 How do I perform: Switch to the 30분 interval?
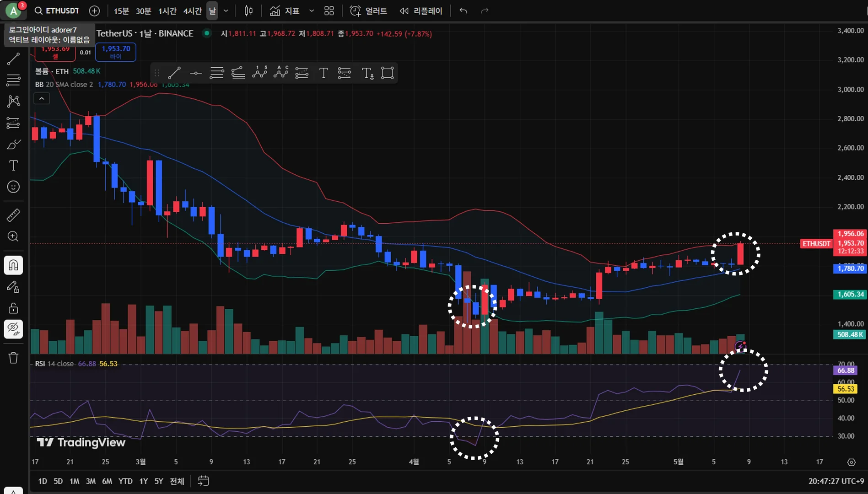pos(143,11)
